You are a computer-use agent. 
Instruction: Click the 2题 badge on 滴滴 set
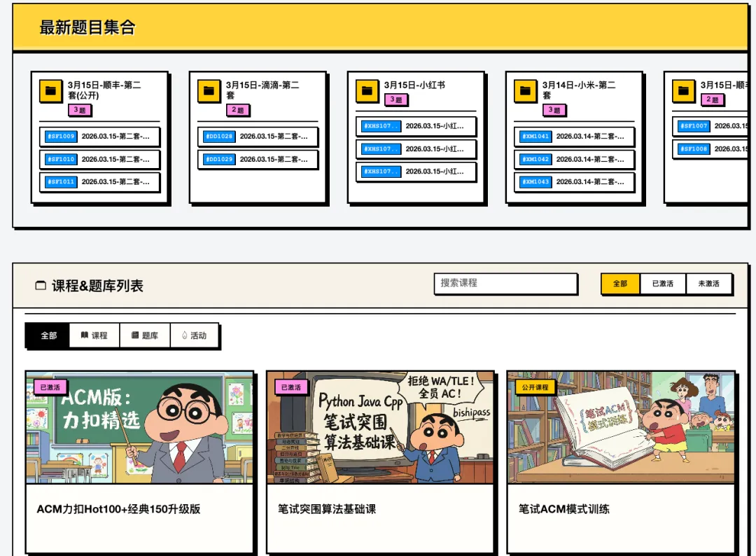tap(238, 110)
